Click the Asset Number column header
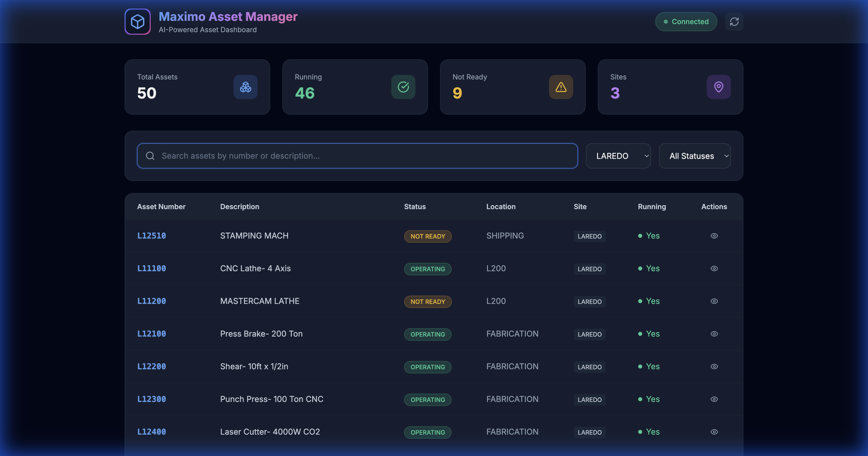Viewport: 868px width, 456px height. (161, 207)
